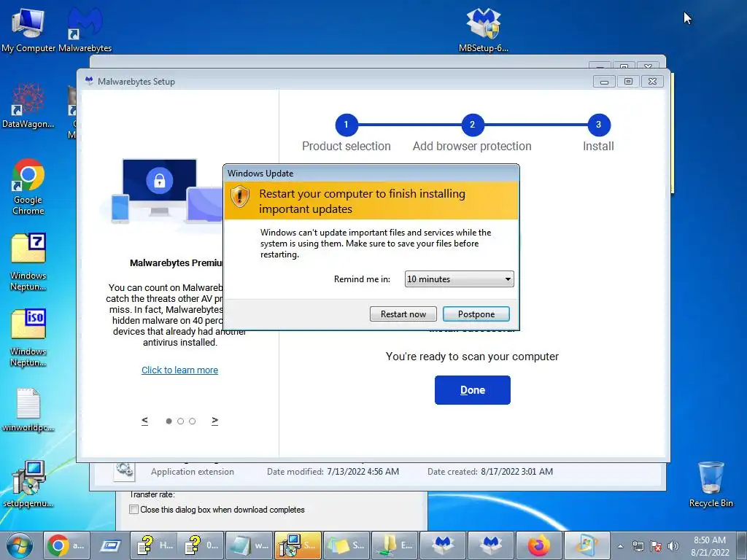Open the Action Center flag tray icon

tap(656, 546)
